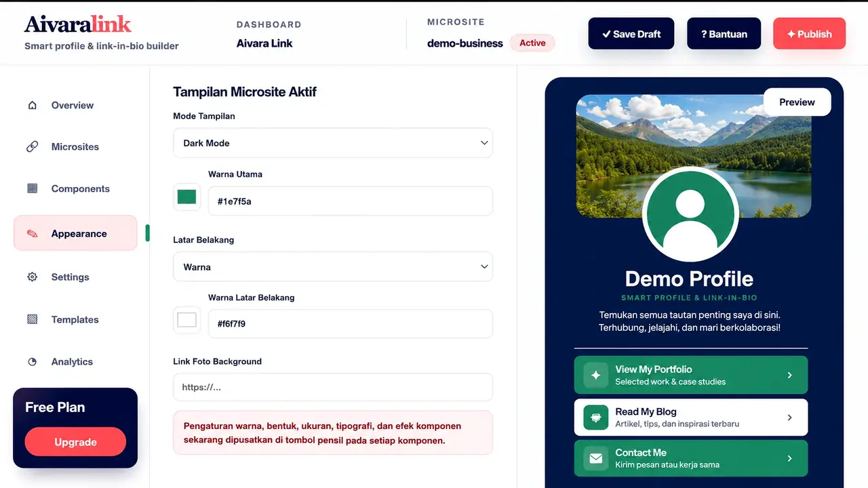Click the demo-business microsite name

[x=465, y=43]
